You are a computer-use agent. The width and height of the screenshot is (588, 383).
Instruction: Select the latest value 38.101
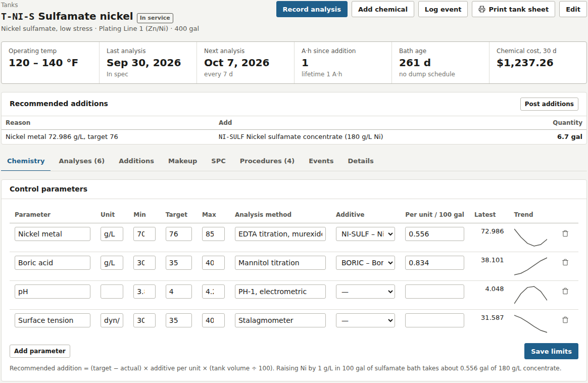tap(493, 260)
